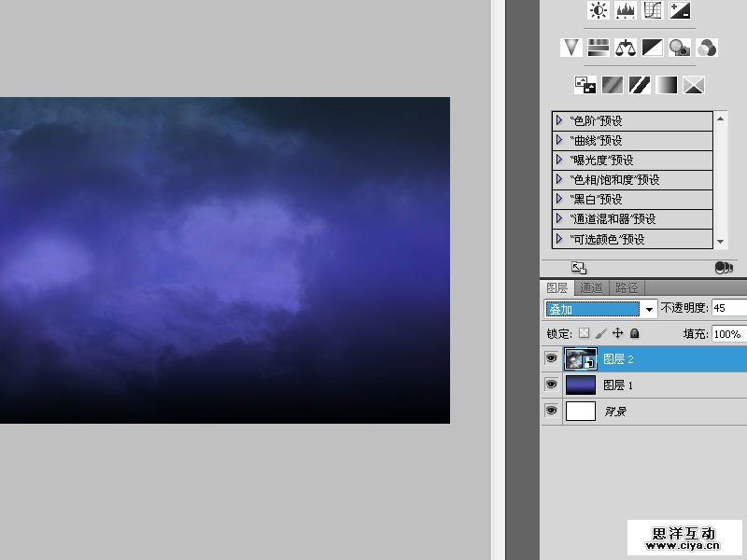Add an Exposure adjustment layer
The width and height of the screenshot is (747, 560).
pos(680,10)
